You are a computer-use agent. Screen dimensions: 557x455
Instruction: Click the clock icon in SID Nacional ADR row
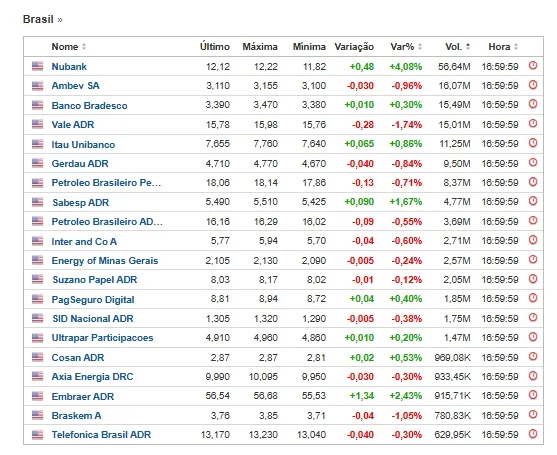click(533, 318)
